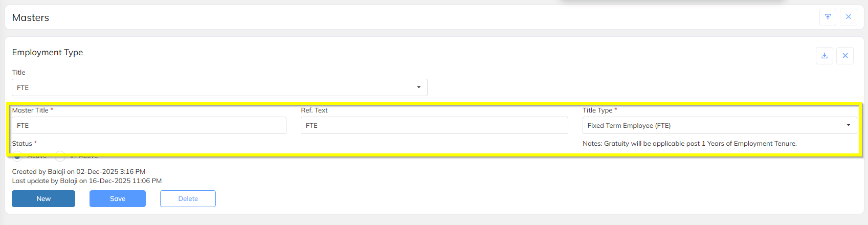The height and width of the screenshot is (225, 868).
Task: Click the Employment Type section heading
Action: (x=48, y=53)
